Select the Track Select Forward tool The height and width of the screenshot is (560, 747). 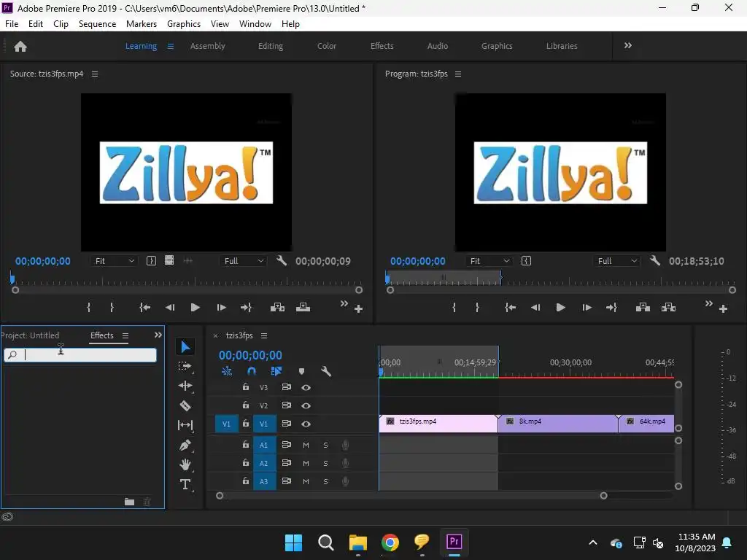click(185, 366)
